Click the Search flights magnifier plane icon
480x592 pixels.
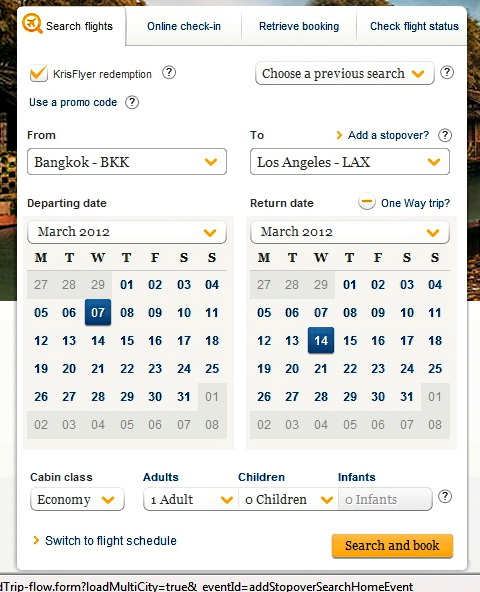[x=32, y=23]
